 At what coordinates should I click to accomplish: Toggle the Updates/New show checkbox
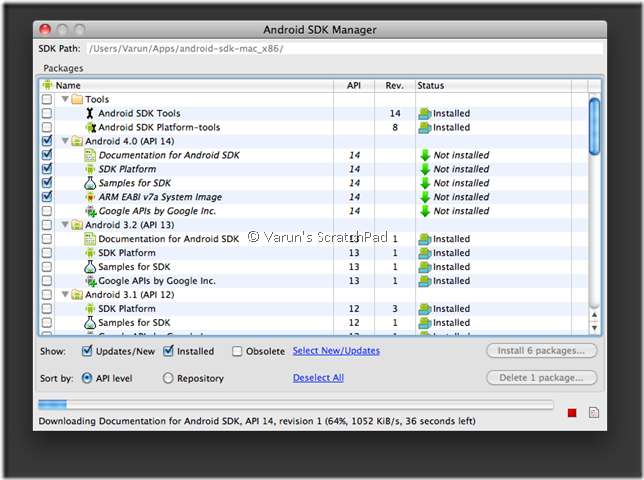(x=87, y=351)
